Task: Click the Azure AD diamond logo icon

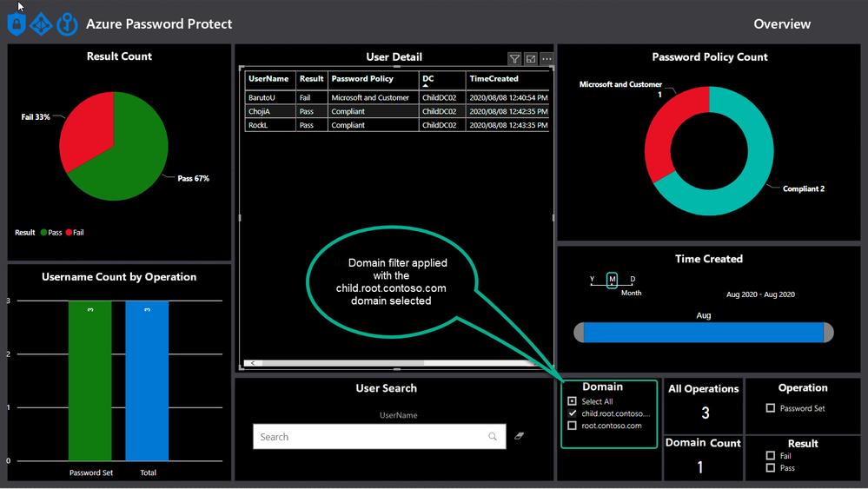Action: point(41,24)
